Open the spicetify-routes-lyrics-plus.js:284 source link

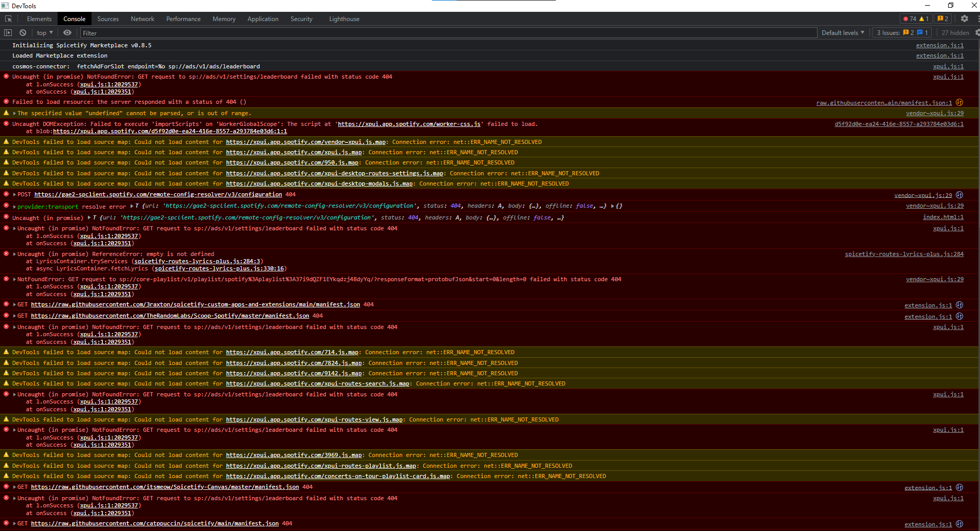(904, 253)
